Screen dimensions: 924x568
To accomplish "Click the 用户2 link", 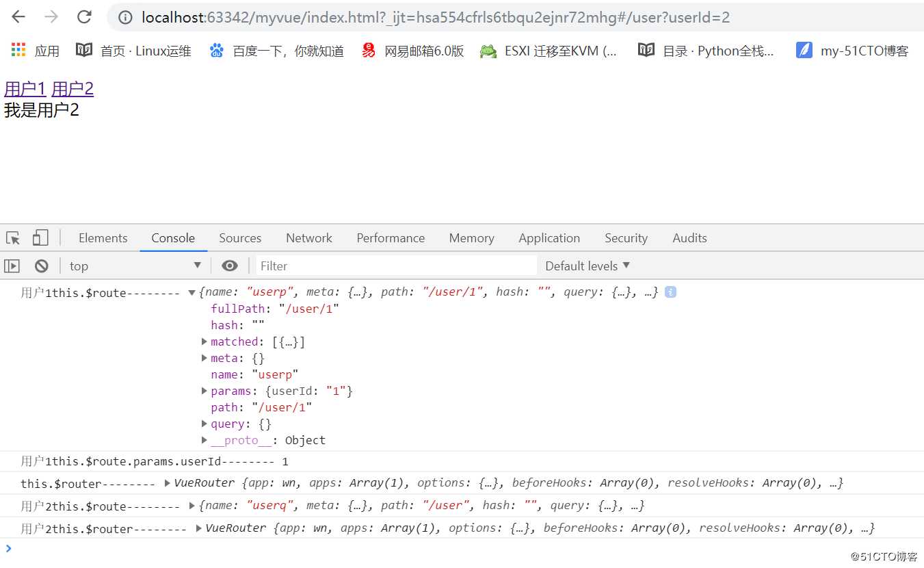I will [72, 89].
